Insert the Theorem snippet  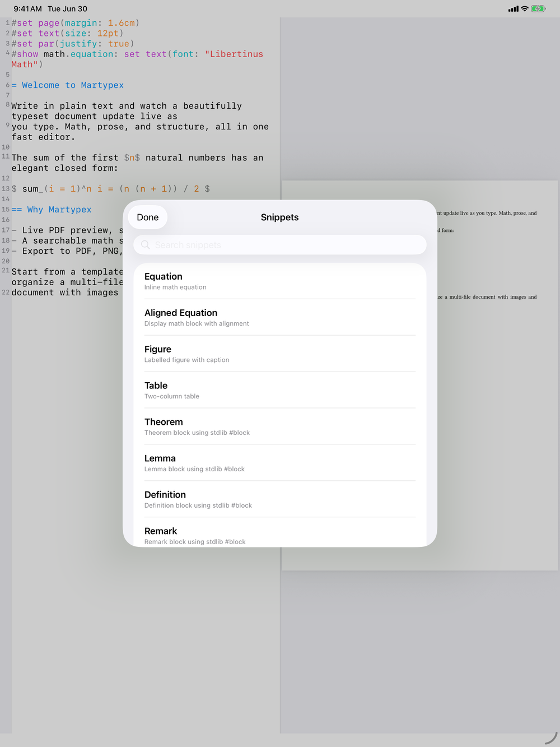point(280,427)
